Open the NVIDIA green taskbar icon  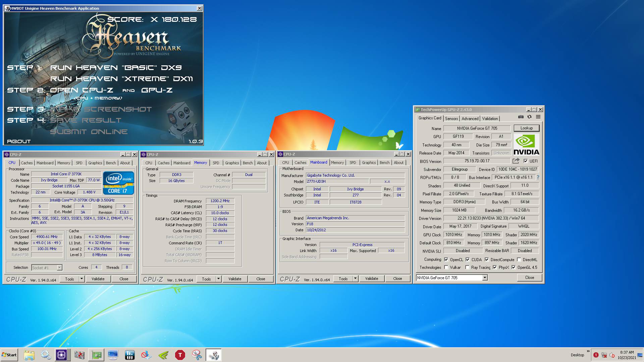[x=163, y=355]
